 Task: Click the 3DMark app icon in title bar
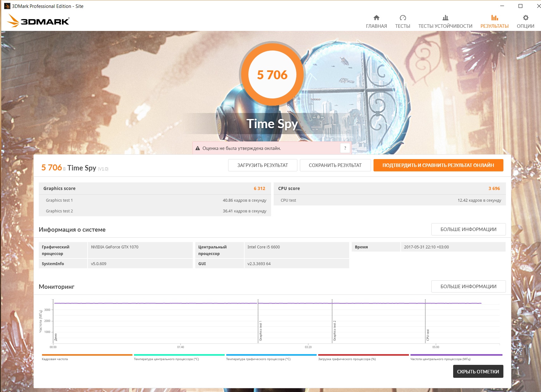7,6
